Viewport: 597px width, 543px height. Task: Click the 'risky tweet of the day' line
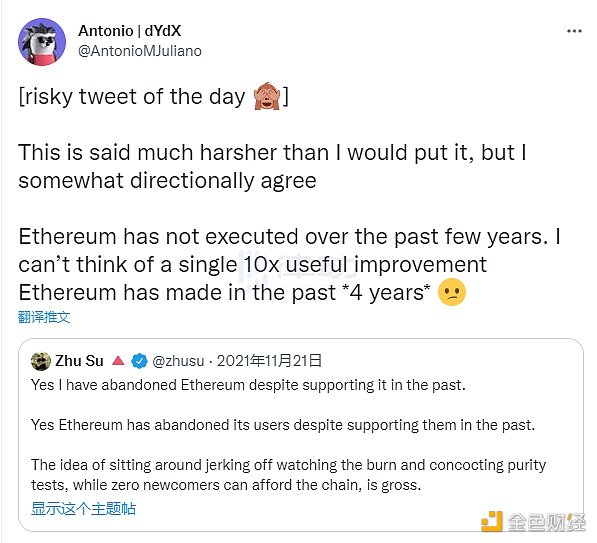pos(153,96)
